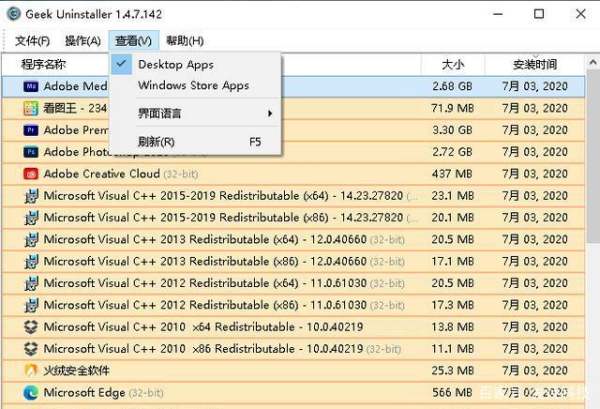The image size is (600, 409).
Task: Click the 2.68 GB size cell
Action: (x=452, y=86)
